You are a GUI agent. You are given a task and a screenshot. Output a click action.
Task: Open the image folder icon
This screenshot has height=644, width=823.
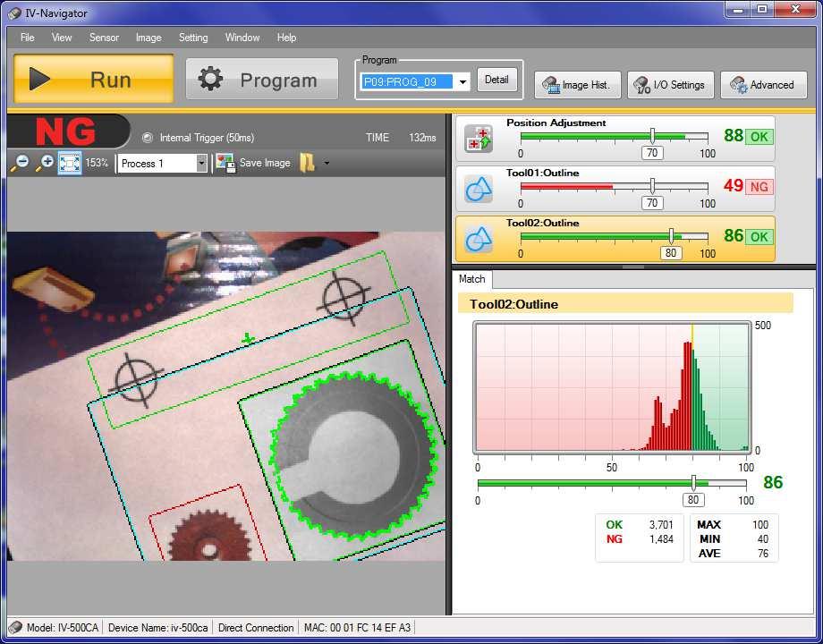308,163
